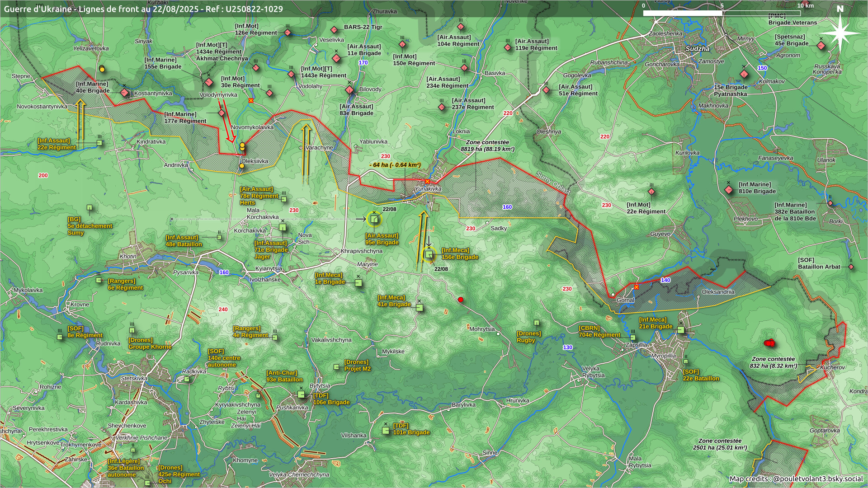Image resolution: width=868 pixels, height=488 pixels.
Task: Click the 1e Brigade Inf.Meca unit square
Action: [x=358, y=283]
